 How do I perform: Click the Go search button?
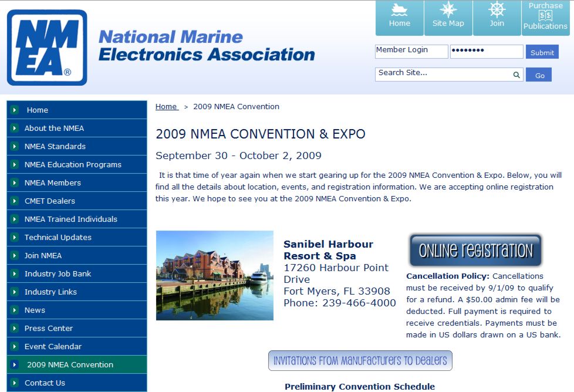539,75
